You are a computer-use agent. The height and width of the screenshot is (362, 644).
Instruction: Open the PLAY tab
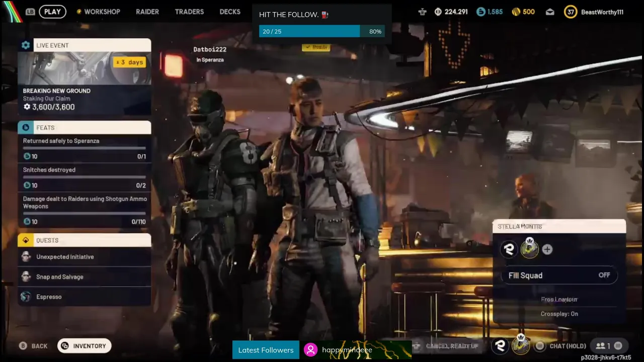pyautogui.click(x=52, y=12)
